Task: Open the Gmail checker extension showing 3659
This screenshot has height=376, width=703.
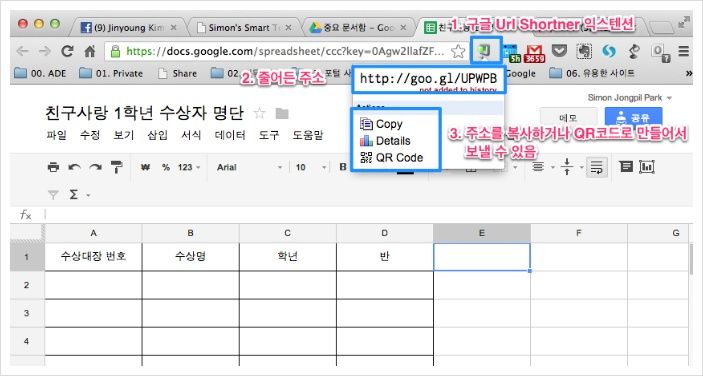Action: (534, 53)
